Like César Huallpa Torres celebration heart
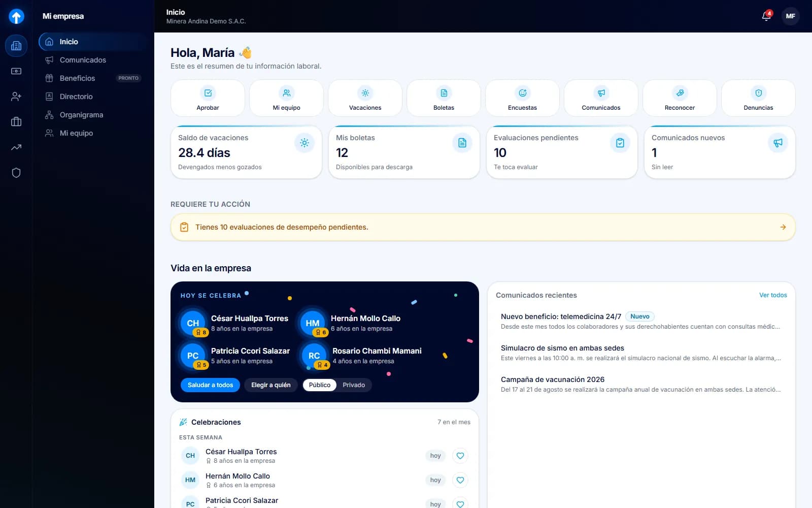 point(460,456)
